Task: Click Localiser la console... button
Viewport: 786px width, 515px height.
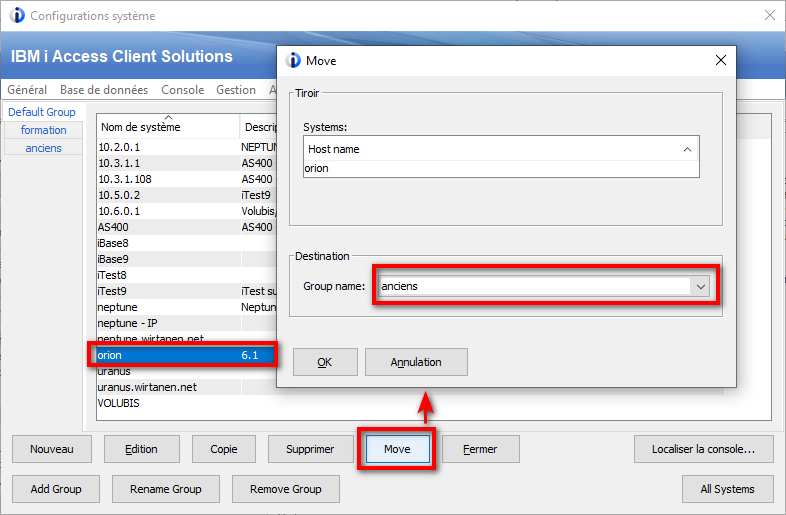Action: 703,449
